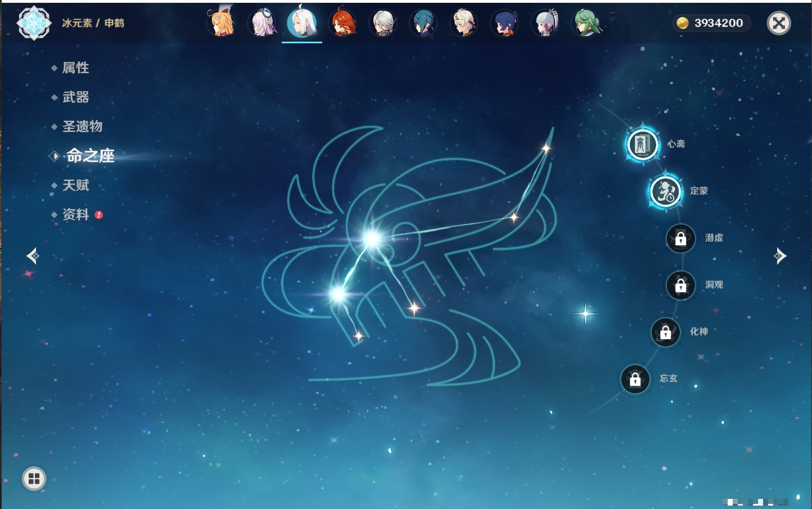Switch to the dark navy haired character
The image size is (812, 509).
pos(504,23)
